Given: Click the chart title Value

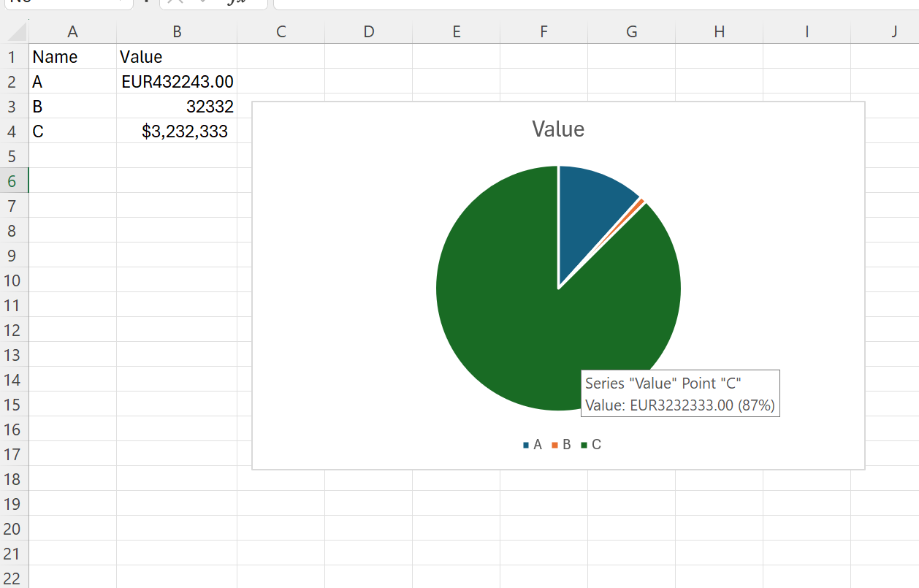Looking at the screenshot, I should (x=558, y=129).
